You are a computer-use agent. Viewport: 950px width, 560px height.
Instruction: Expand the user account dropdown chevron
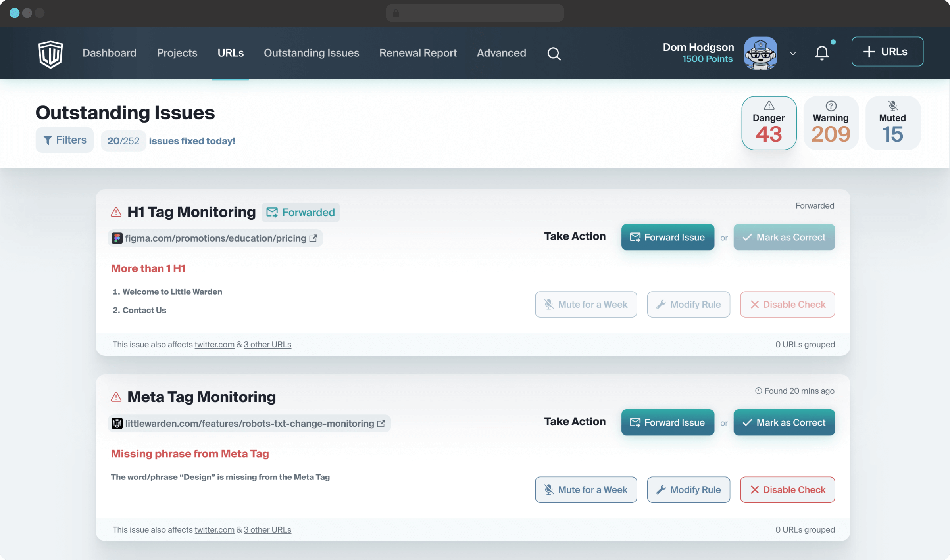(793, 53)
